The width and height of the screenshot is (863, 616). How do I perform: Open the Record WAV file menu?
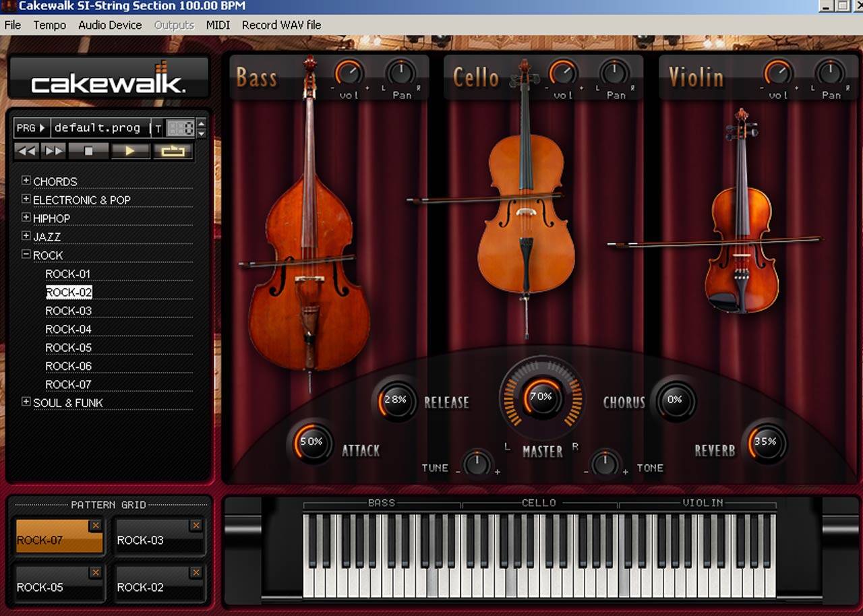(281, 25)
